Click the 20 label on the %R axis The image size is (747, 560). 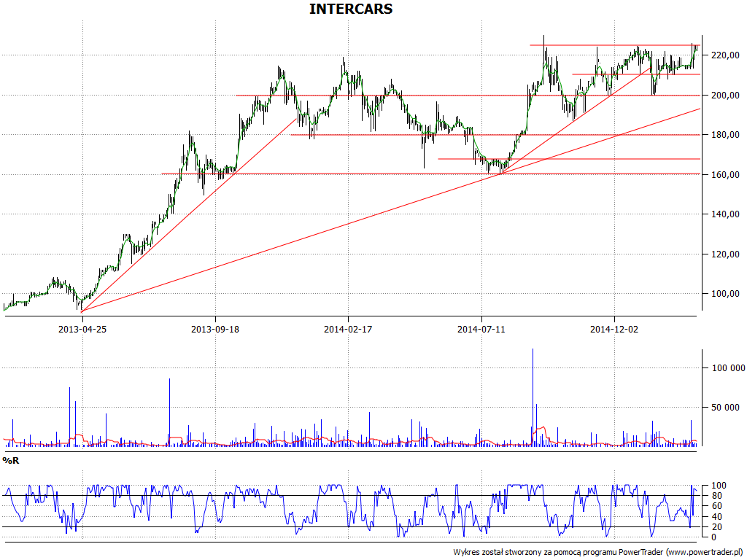716,526
